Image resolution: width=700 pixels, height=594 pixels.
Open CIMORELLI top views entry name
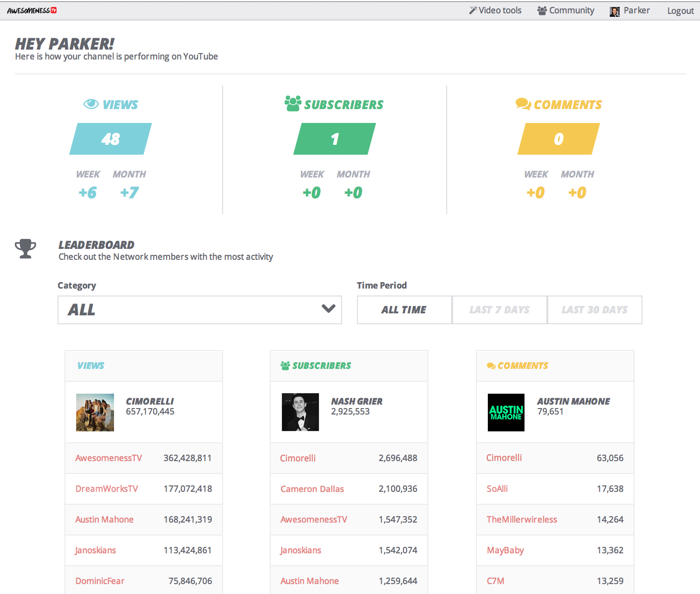(150, 401)
